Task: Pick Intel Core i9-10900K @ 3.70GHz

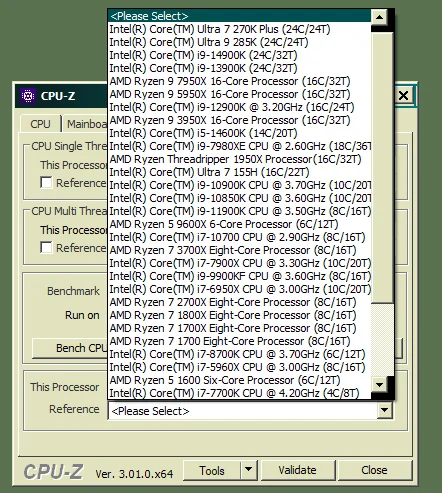Action: coord(239,185)
